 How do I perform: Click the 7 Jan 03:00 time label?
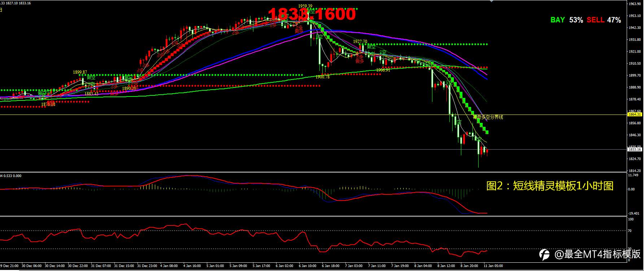point(354,266)
